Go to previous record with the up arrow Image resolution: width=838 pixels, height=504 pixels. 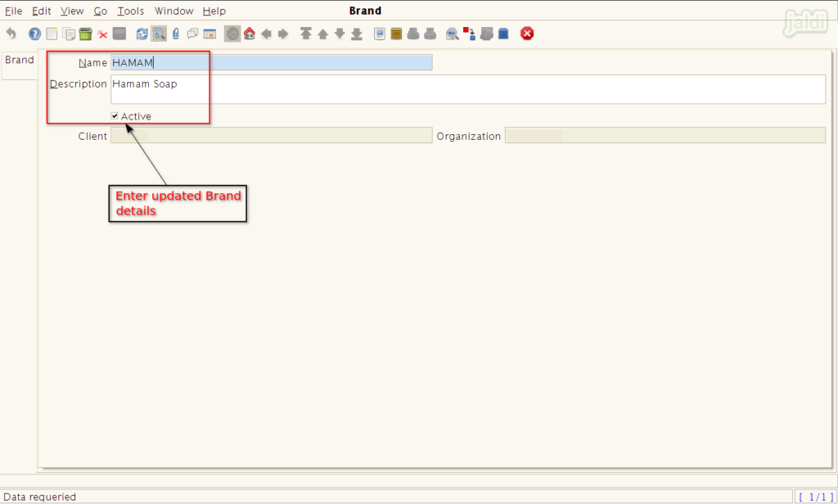322,34
